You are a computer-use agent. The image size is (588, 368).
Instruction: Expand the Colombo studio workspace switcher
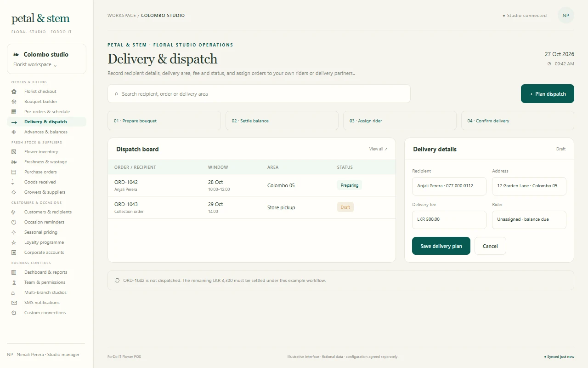click(46, 59)
